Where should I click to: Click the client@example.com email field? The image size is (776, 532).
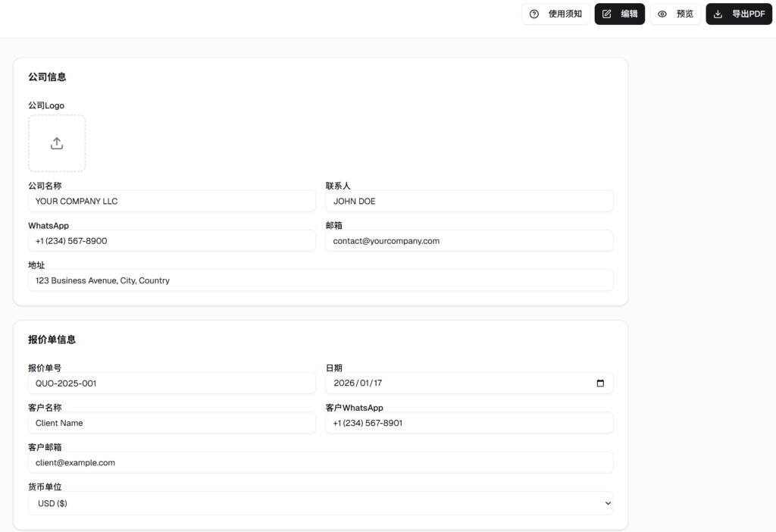[x=321, y=462]
